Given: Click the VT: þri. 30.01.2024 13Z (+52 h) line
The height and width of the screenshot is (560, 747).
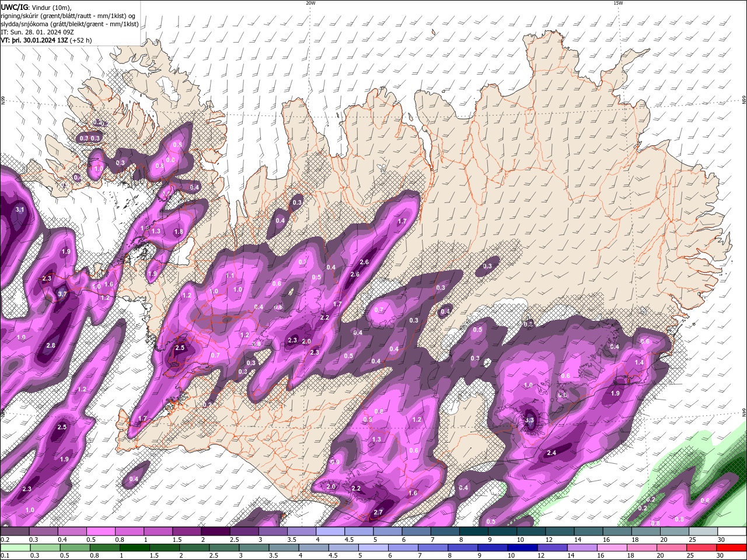Looking at the screenshot, I should [46, 40].
